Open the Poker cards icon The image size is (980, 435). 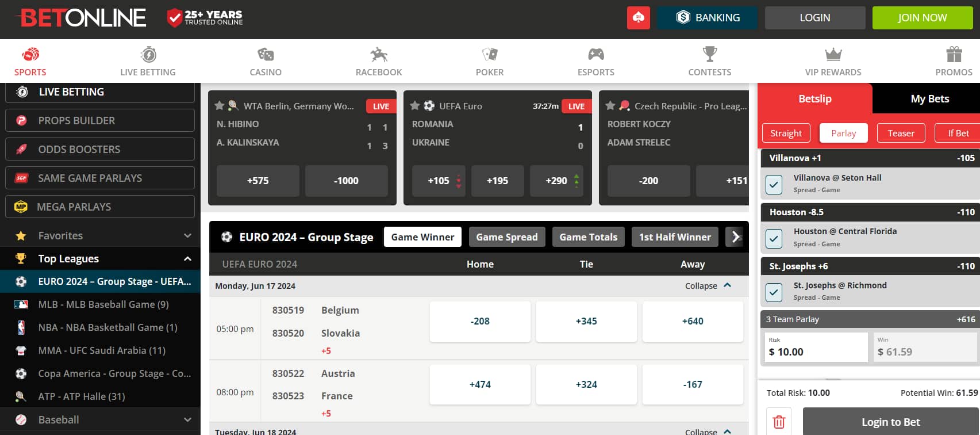490,55
